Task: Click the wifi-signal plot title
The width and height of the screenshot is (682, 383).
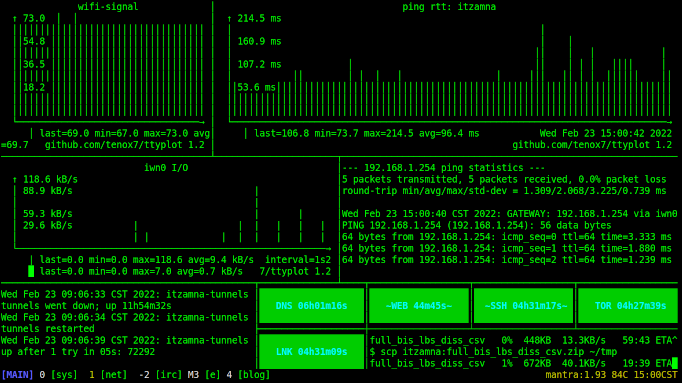Action: click(x=108, y=7)
